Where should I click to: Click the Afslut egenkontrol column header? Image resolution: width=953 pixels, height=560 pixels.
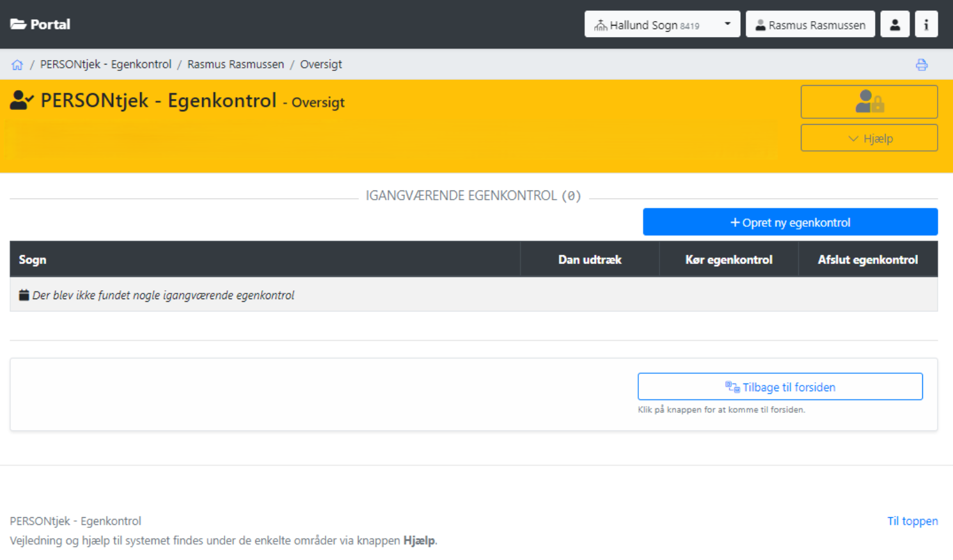click(x=868, y=260)
